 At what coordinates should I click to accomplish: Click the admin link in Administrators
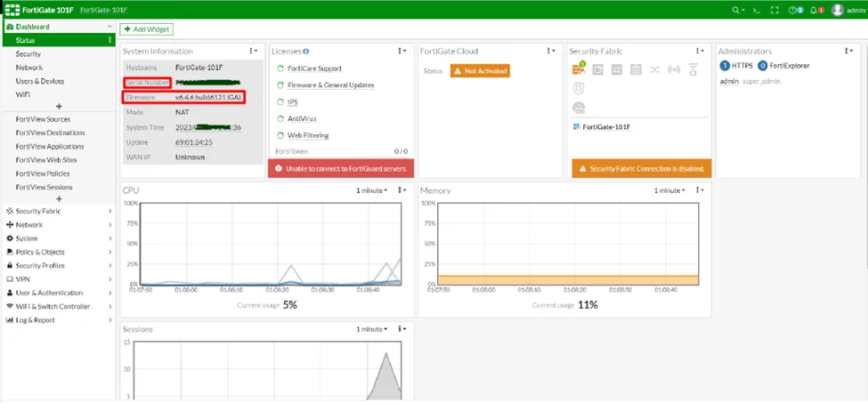729,81
